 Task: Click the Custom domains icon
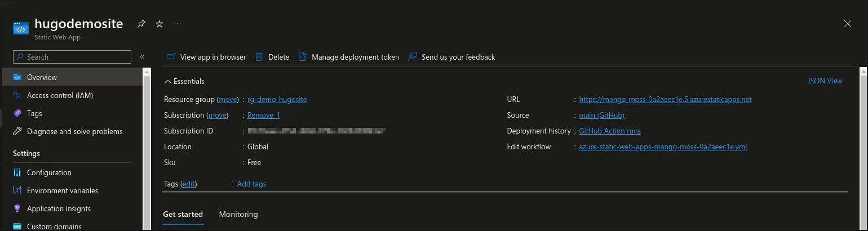coord(17,226)
